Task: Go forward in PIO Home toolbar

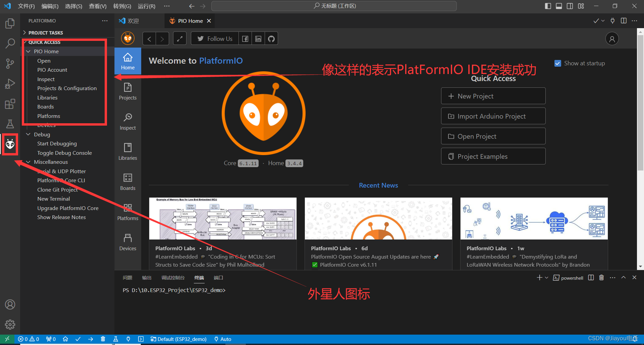Action: point(162,39)
